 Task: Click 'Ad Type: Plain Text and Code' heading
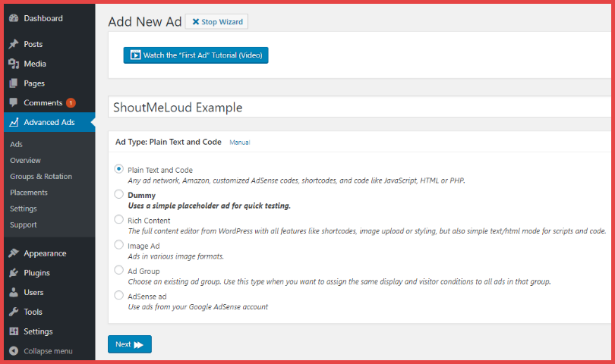(169, 142)
